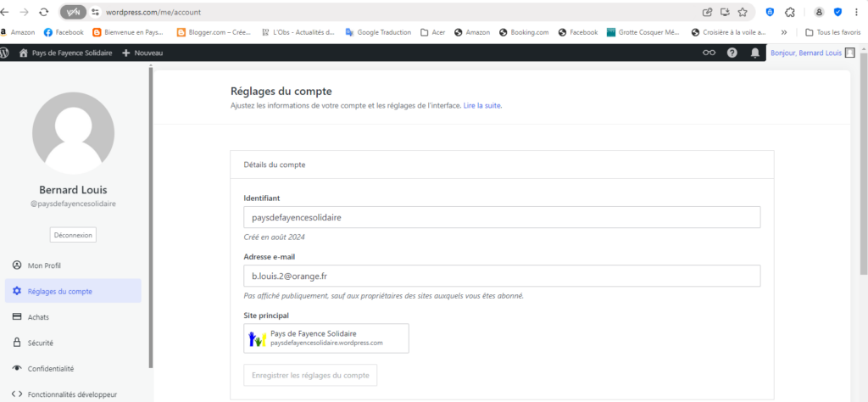This screenshot has width=868, height=402.
Task: Bookmark page with the star icon
Action: 743,12
